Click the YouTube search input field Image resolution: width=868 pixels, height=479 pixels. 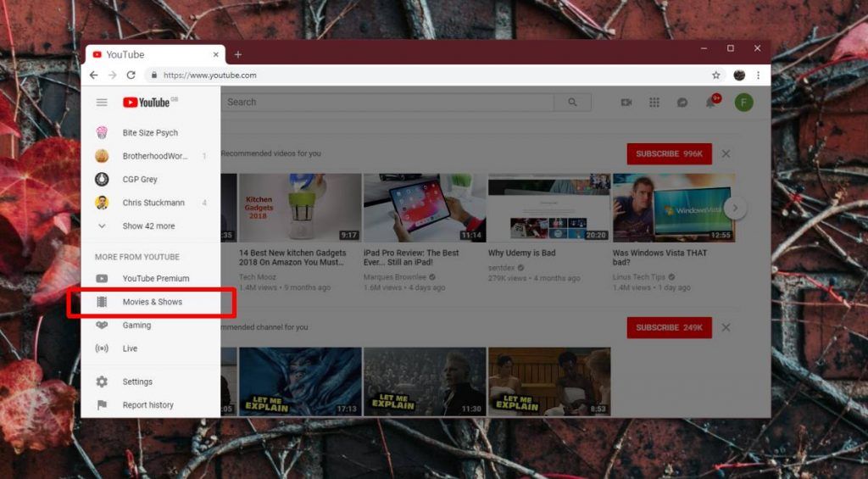[x=388, y=103]
